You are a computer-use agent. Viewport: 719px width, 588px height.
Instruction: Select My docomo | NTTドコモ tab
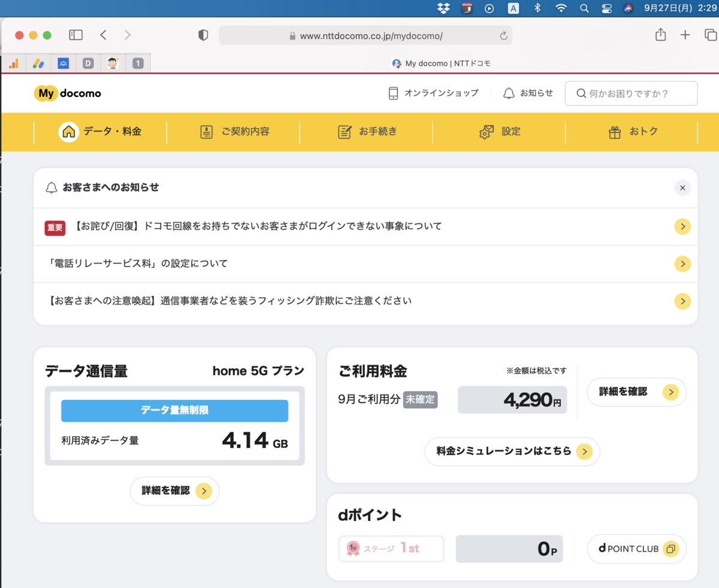441,63
